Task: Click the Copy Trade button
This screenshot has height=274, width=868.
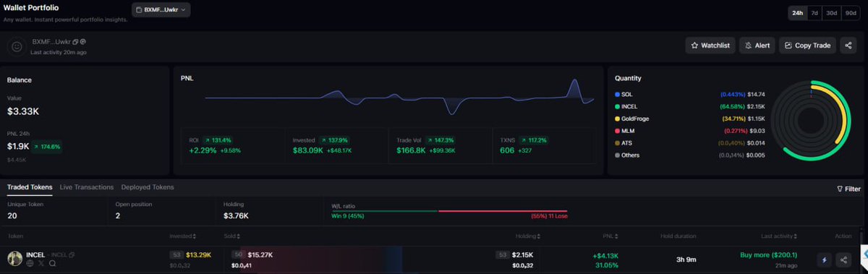Action: click(x=807, y=46)
